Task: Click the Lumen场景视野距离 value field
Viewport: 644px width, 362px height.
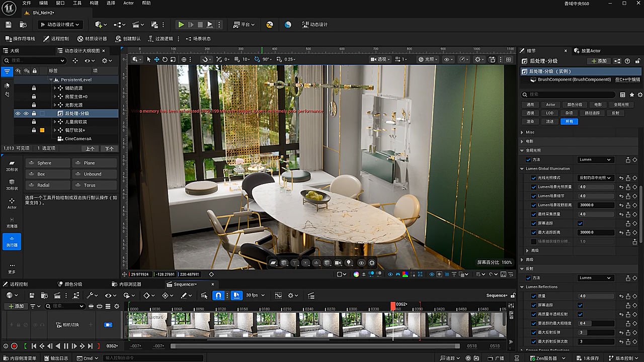Action: 596,205
